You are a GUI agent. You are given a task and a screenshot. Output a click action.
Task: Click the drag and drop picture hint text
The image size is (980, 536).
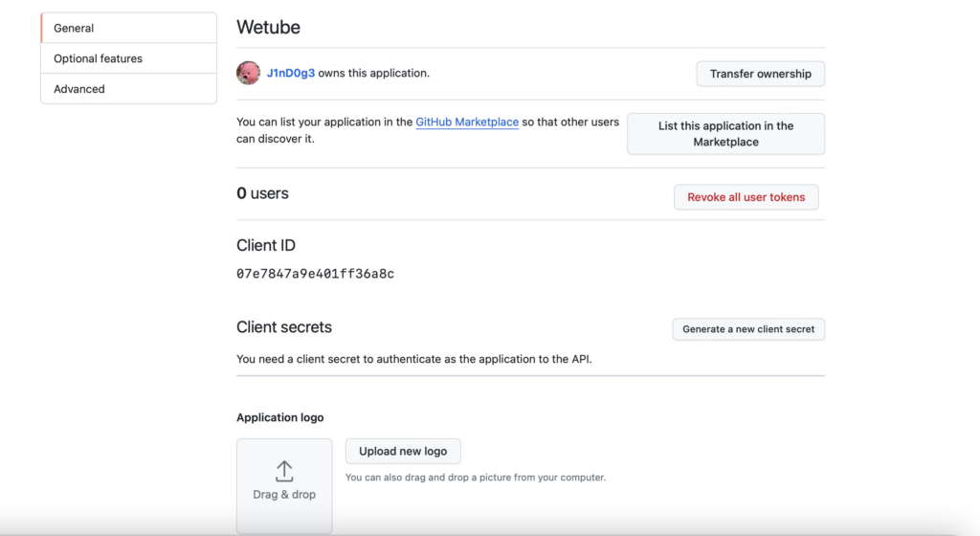point(476,478)
